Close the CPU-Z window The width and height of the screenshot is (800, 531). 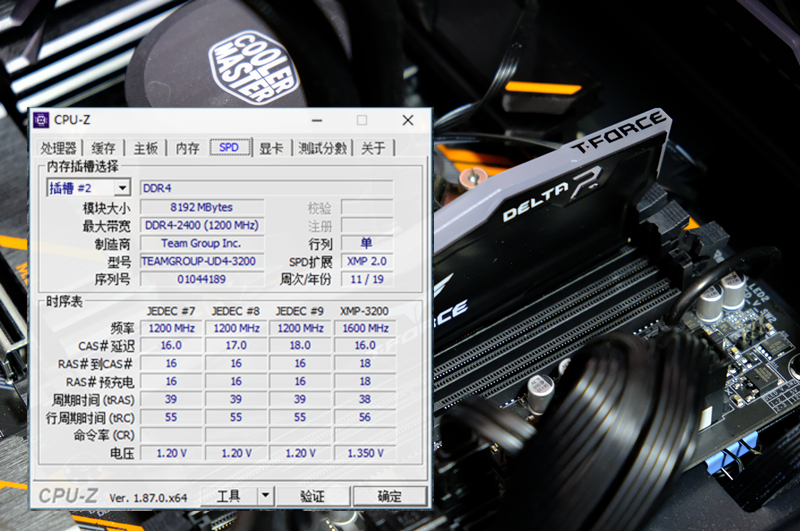408,120
